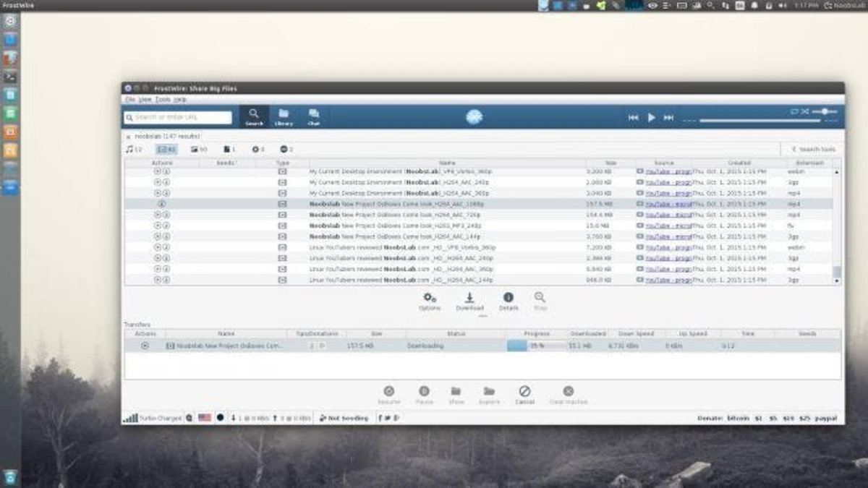
Task: Focus the Search or enter URL field
Action: (178, 117)
